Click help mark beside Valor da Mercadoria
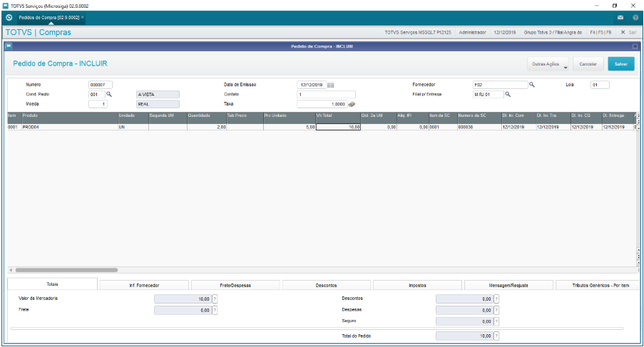 coord(215,299)
